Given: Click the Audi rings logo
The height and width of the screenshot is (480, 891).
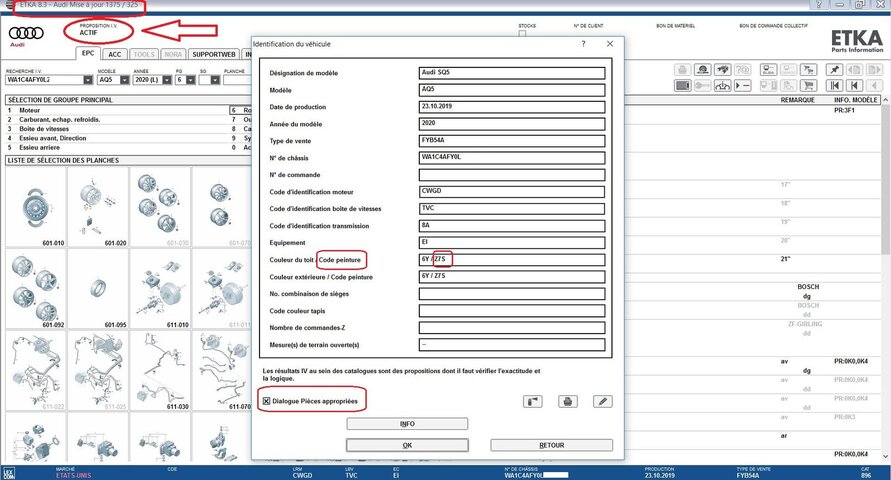Looking at the screenshot, I should click(x=26, y=33).
